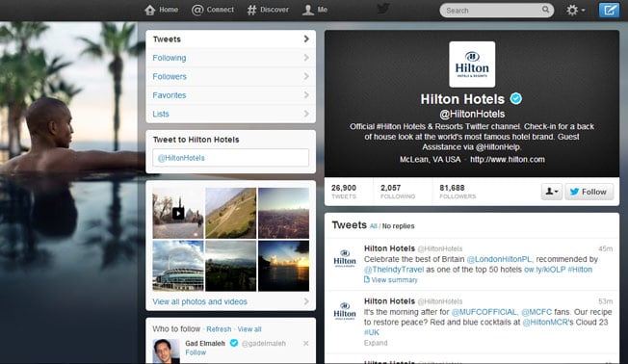The width and height of the screenshot is (628, 364).
Task: Open the ow.ly/kiOLP link
Action: (545, 270)
